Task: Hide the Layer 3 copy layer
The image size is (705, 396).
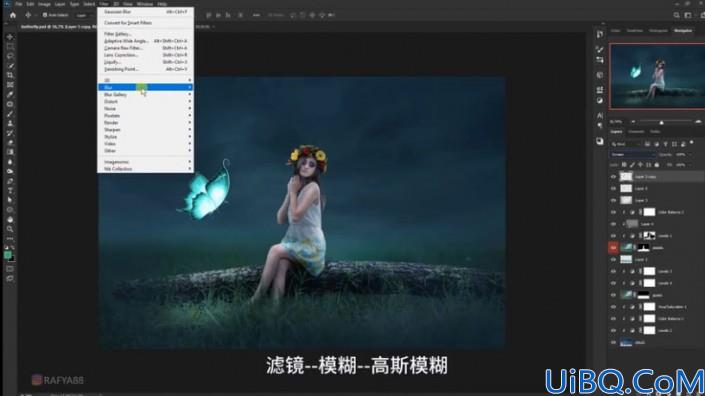Action: pos(613,177)
